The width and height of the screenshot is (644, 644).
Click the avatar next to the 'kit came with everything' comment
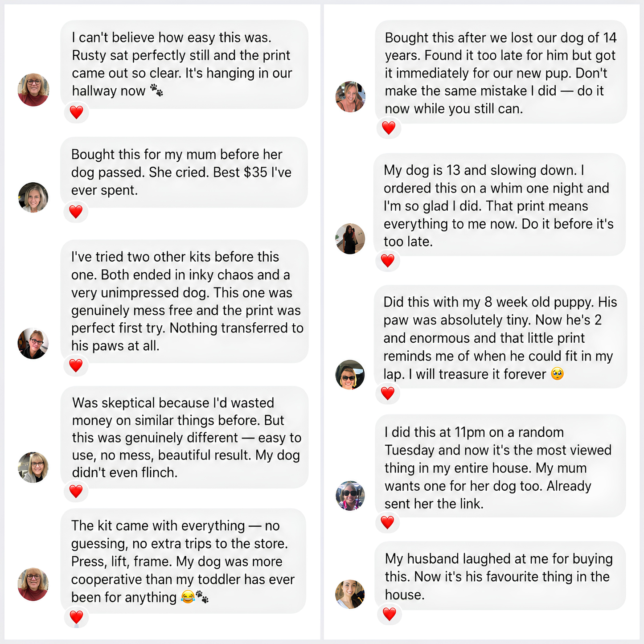[33, 584]
